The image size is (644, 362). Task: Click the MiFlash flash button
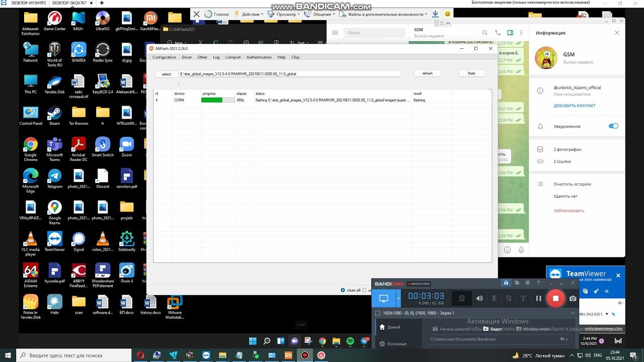point(471,73)
